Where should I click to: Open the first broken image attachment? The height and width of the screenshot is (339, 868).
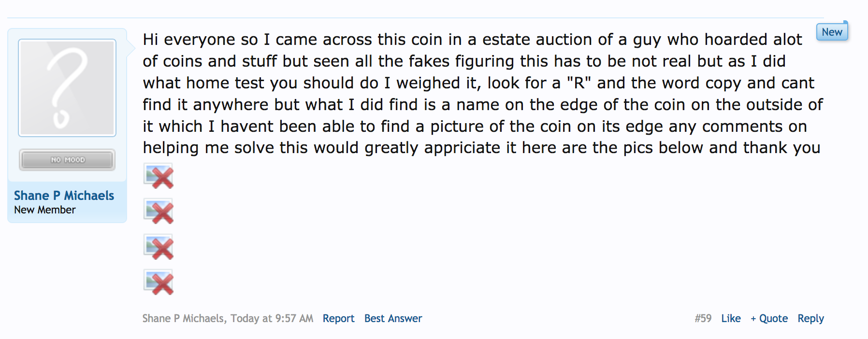pos(159,176)
